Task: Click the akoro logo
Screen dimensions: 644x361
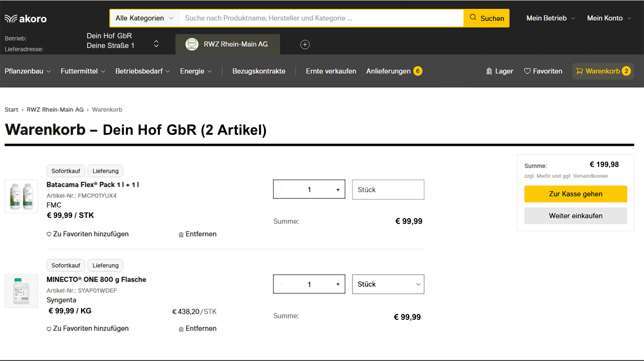Action: coord(25,19)
